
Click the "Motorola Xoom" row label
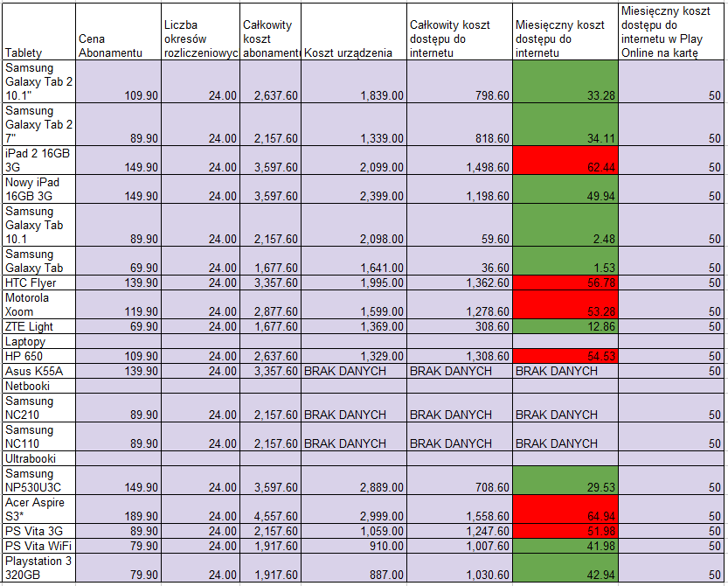pos(39,304)
